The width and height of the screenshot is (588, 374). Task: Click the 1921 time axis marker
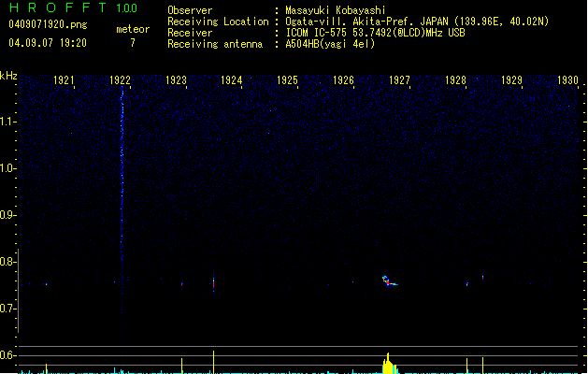tap(64, 79)
